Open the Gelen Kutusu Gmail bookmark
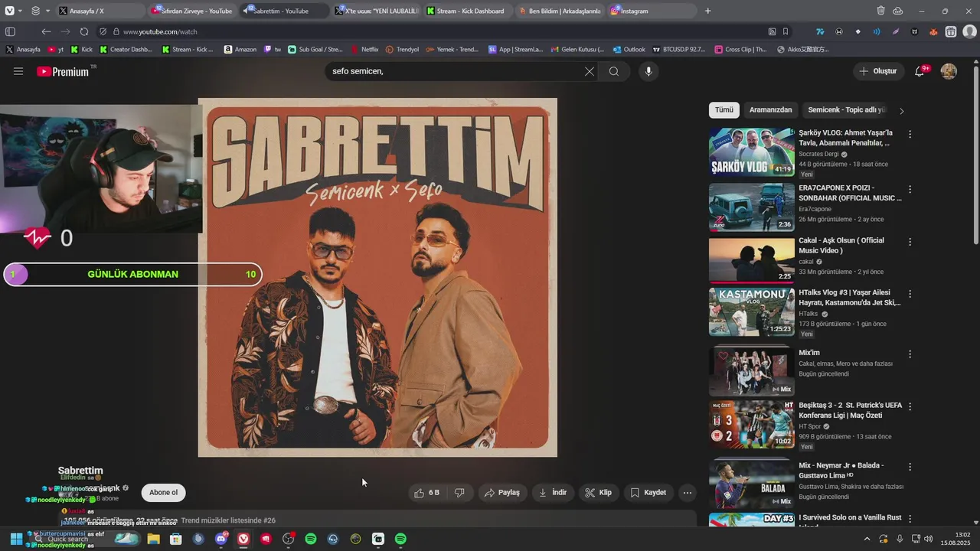 pos(577,49)
